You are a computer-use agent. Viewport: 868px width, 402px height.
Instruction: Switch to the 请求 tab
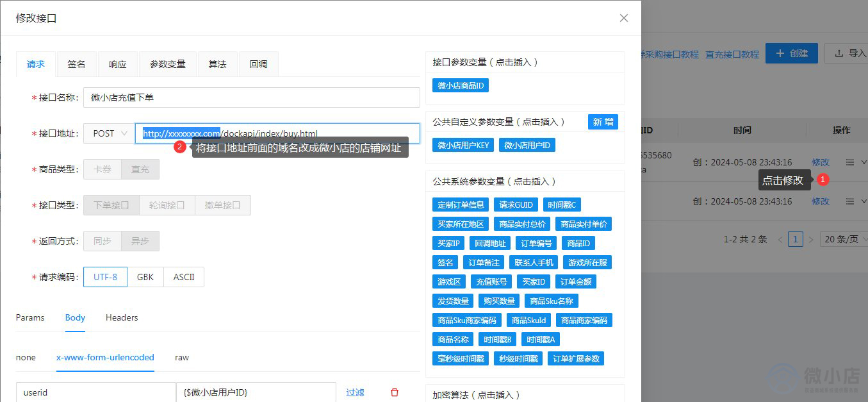point(36,64)
